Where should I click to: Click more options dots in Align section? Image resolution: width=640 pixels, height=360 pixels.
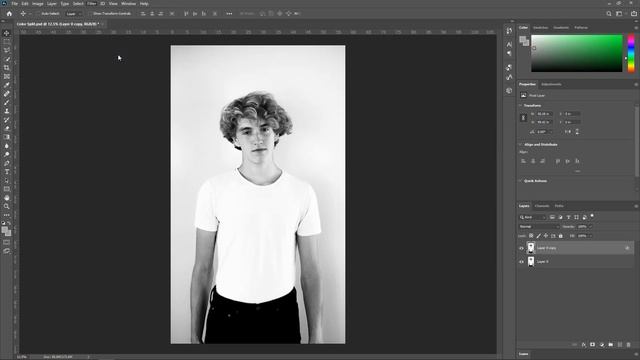[577, 171]
